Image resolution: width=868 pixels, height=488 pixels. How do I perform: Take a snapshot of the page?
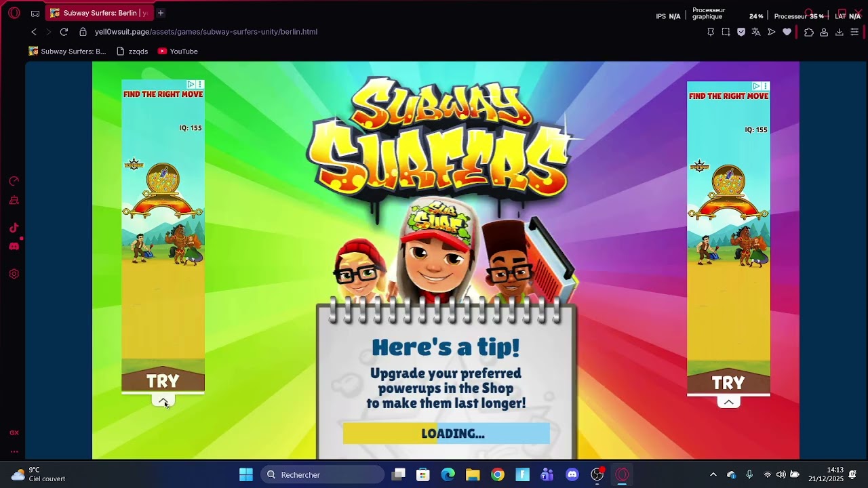726,32
